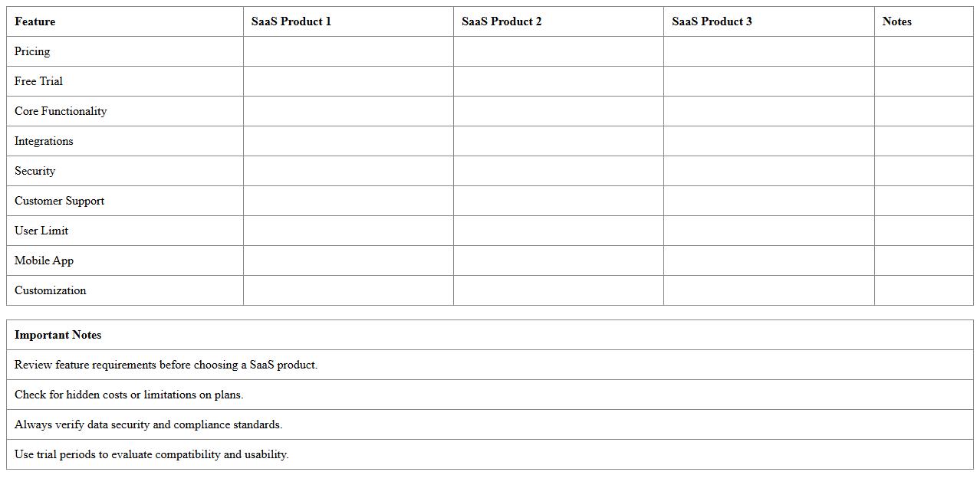Select the 'Check for hidden costs' note
980x498 pixels.
pyautogui.click(x=129, y=395)
